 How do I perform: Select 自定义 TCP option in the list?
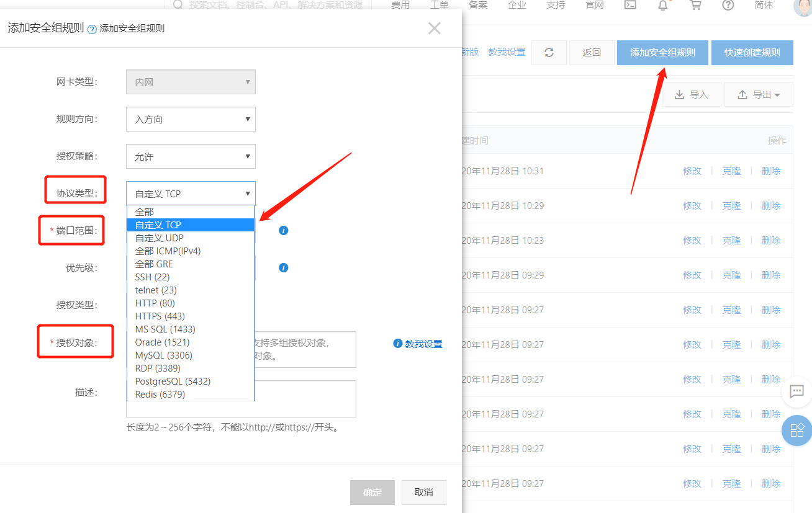point(191,225)
